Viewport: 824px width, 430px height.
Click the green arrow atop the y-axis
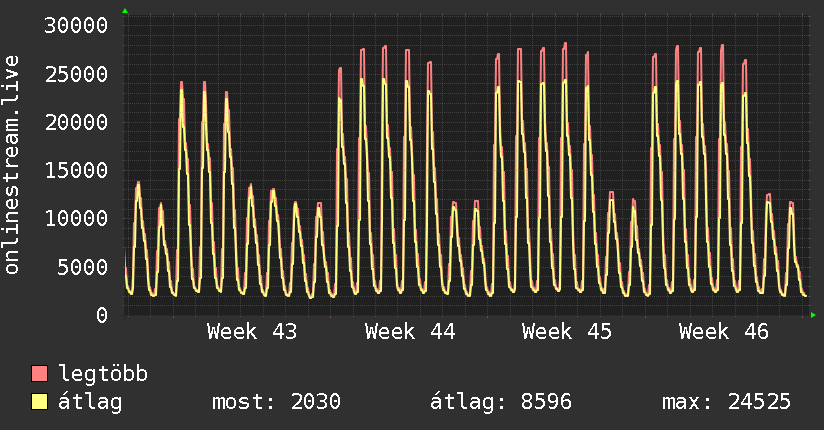[x=125, y=11]
